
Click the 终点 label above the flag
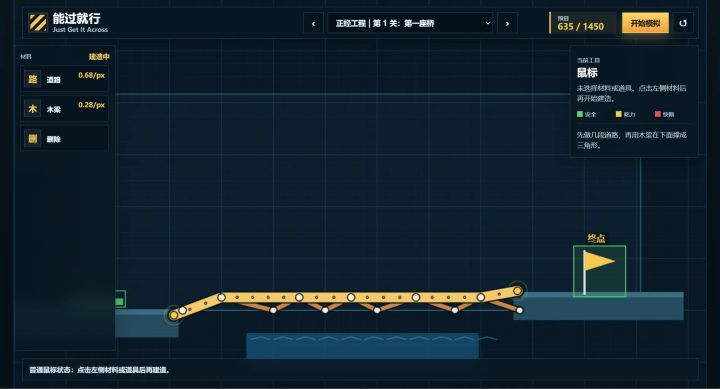(596, 238)
